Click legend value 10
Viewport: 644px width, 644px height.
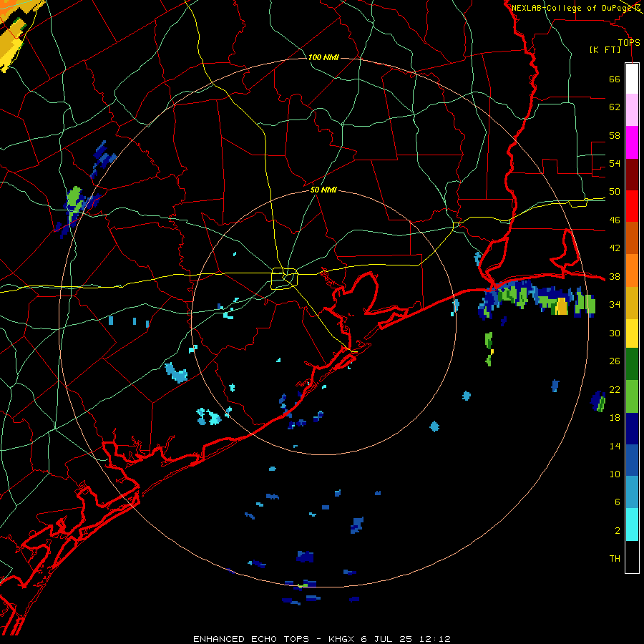(615, 474)
